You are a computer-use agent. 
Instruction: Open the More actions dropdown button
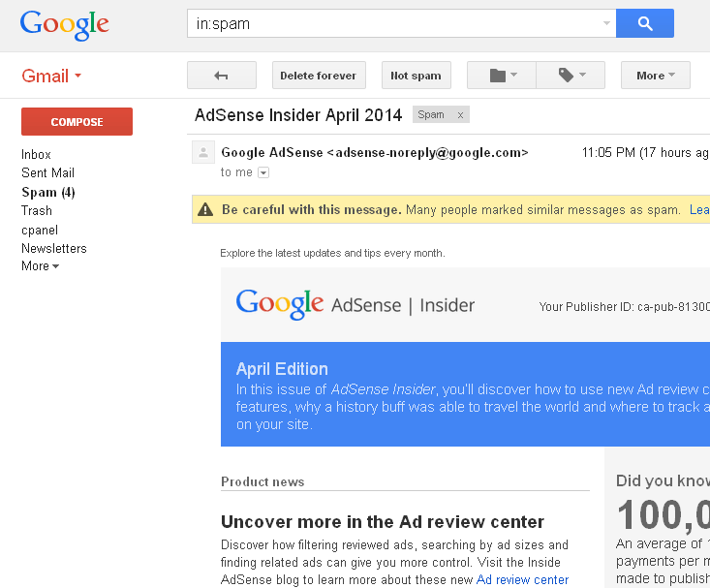click(x=655, y=76)
